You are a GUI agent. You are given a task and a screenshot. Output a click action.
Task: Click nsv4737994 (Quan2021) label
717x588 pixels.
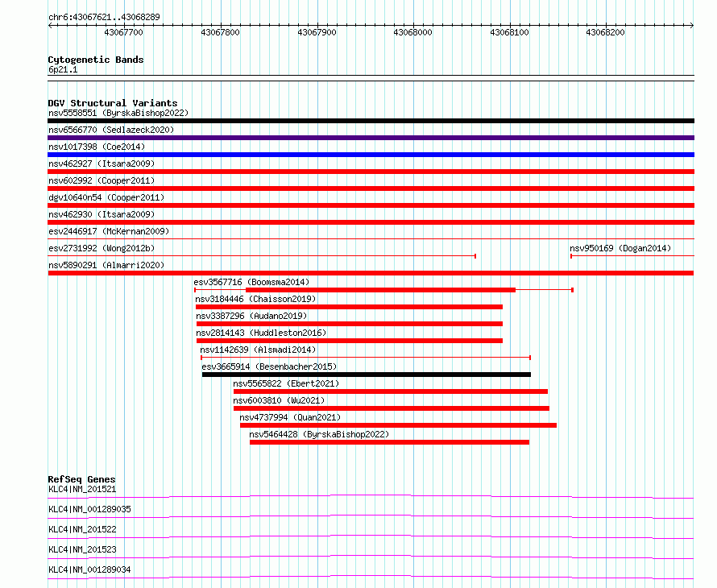pos(290,417)
